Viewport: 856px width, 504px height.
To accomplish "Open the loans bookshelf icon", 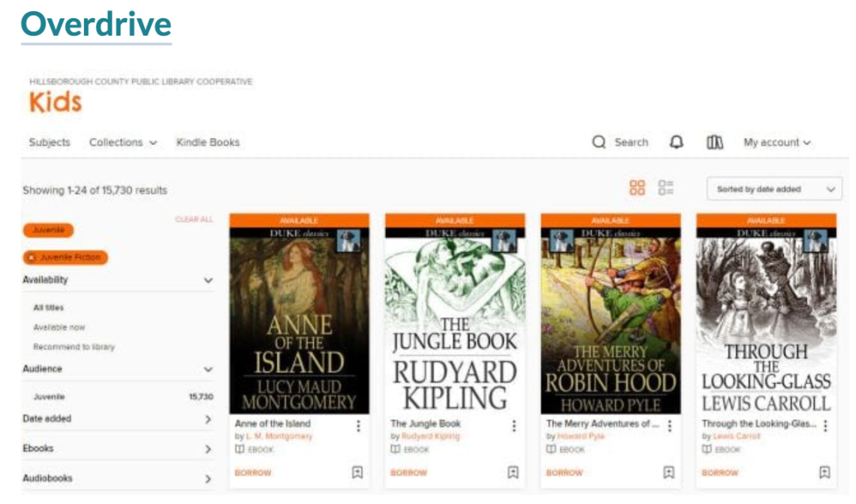I will [x=715, y=143].
